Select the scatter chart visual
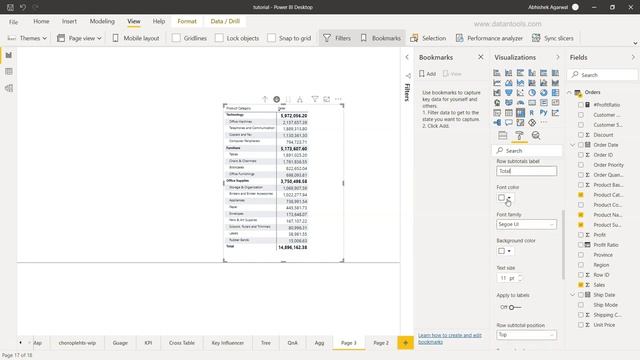The height and width of the screenshot is (360, 640). click(520, 93)
